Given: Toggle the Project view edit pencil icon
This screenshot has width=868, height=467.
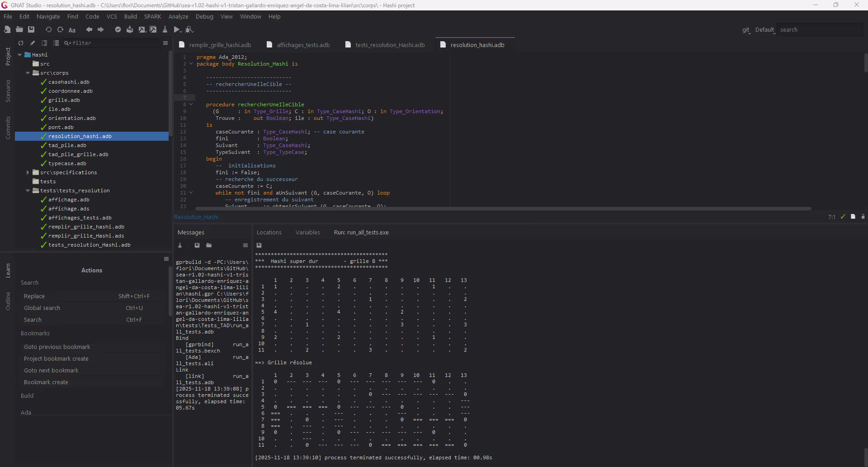Looking at the screenshot, I should [33, 43].
